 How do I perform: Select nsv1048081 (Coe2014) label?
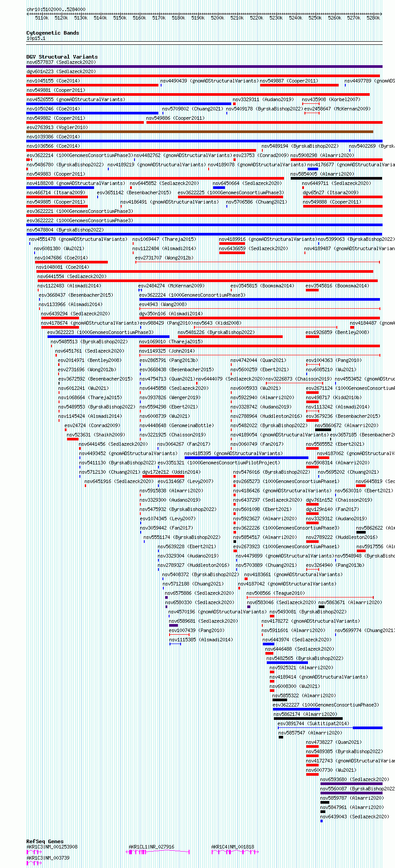pyautogui.click(x=63, y=267)
